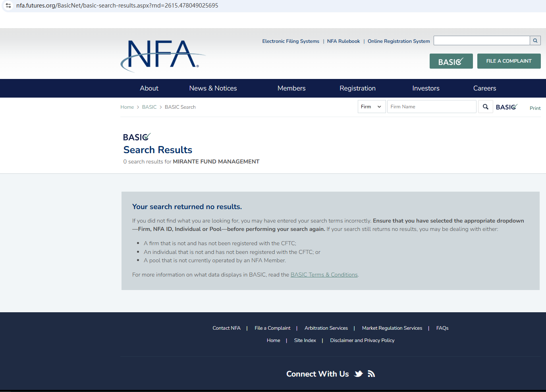546x392 pixels.
Task: Click the footer Home link
Action: pos(273,340)
